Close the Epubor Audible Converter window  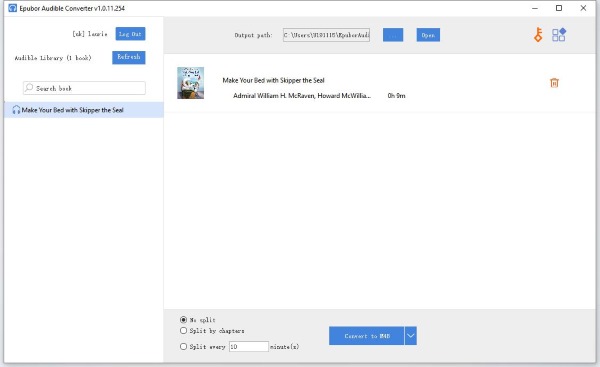[583, 8]
